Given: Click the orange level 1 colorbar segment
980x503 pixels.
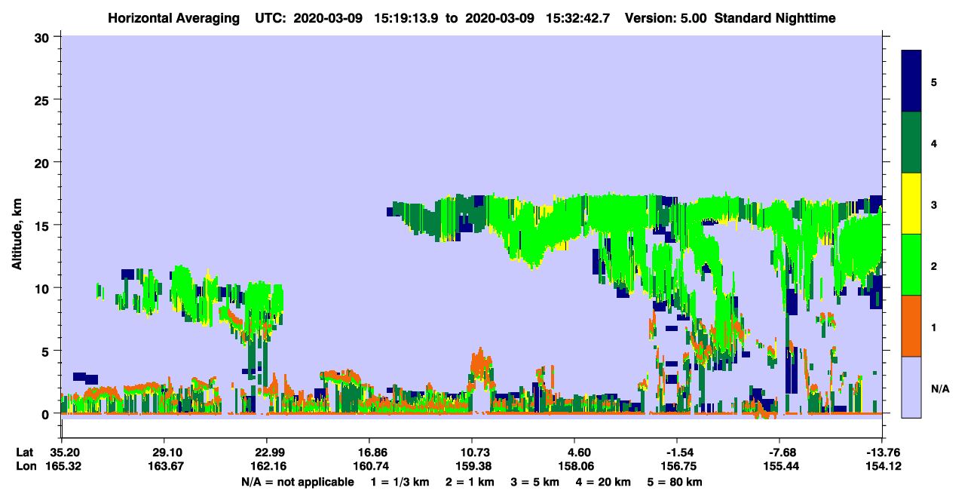Looking at the screenshot, I should [911, 326].
